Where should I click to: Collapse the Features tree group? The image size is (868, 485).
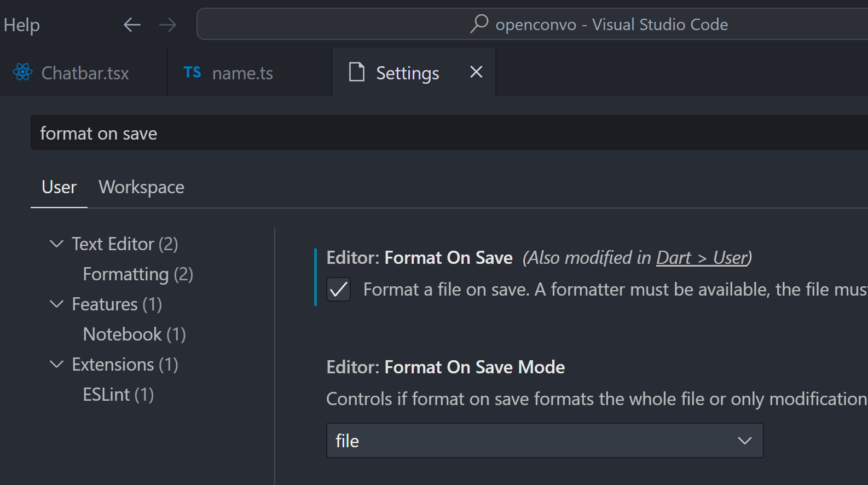56,304
